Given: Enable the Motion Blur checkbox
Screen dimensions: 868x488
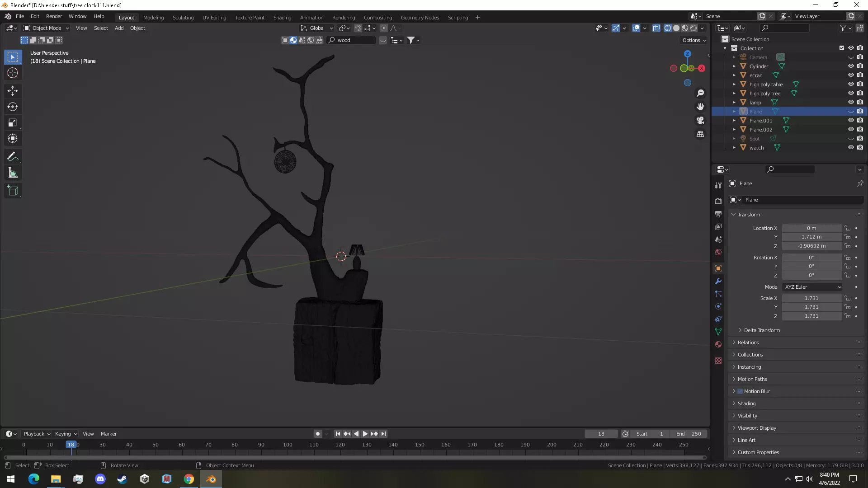Looking at the screenshot, I should [x=740, y=391].
